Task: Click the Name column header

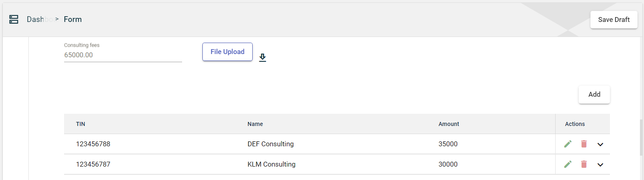Action: (255, 124)
